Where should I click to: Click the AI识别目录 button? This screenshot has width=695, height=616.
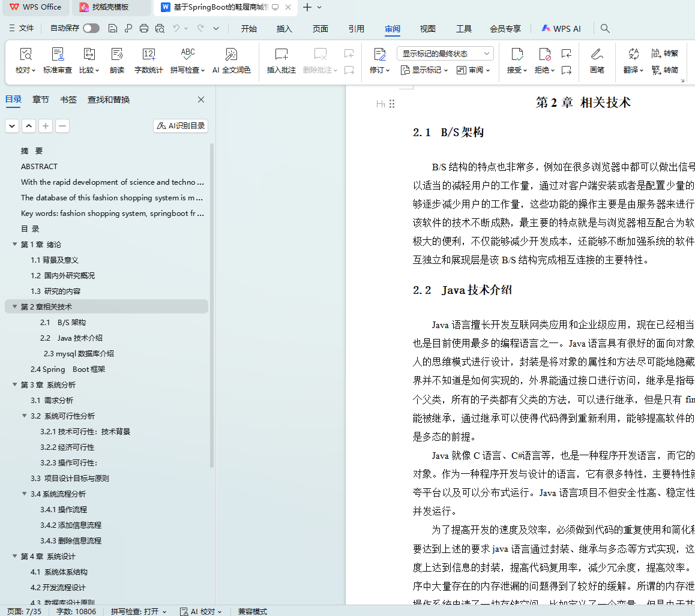(181, 126)
